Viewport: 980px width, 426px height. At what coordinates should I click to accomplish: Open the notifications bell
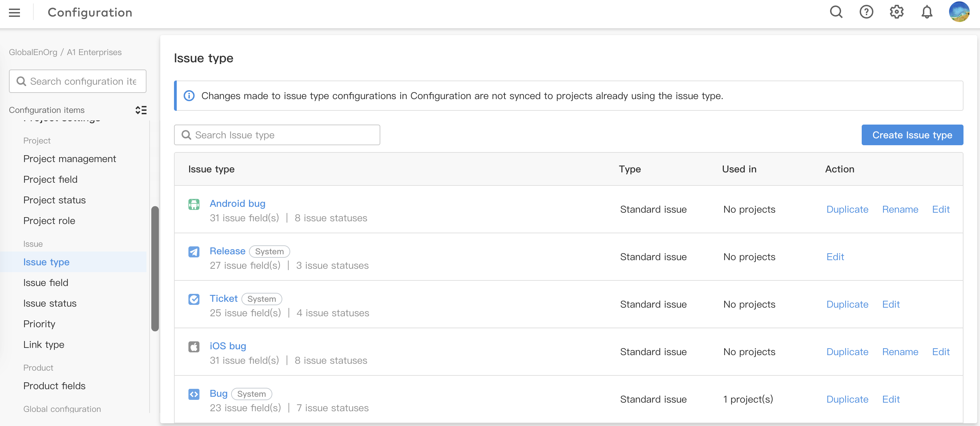(x=927, y=12)
